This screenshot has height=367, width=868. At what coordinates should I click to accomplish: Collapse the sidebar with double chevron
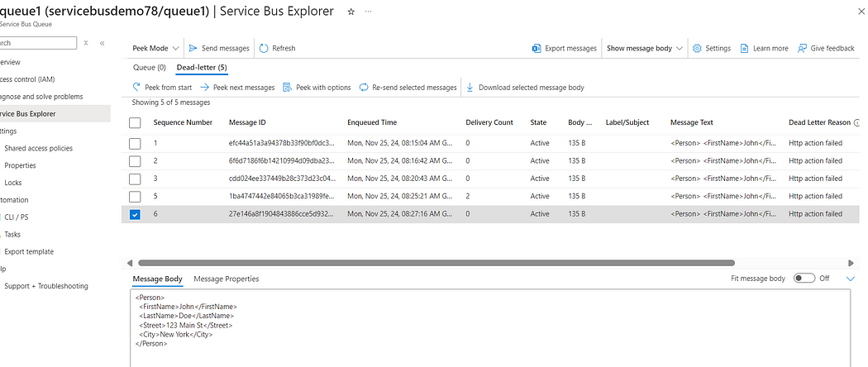pos(103,43)
